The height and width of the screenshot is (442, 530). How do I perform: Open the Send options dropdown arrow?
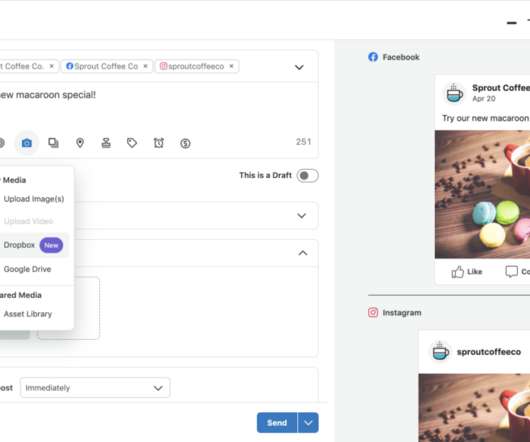[308, 422]
